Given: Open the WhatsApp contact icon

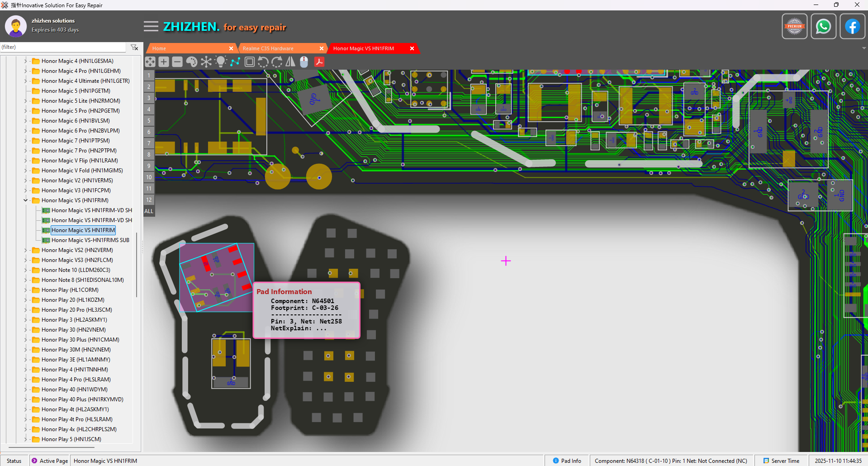Looking at the screenshot, I should point(824,26).
